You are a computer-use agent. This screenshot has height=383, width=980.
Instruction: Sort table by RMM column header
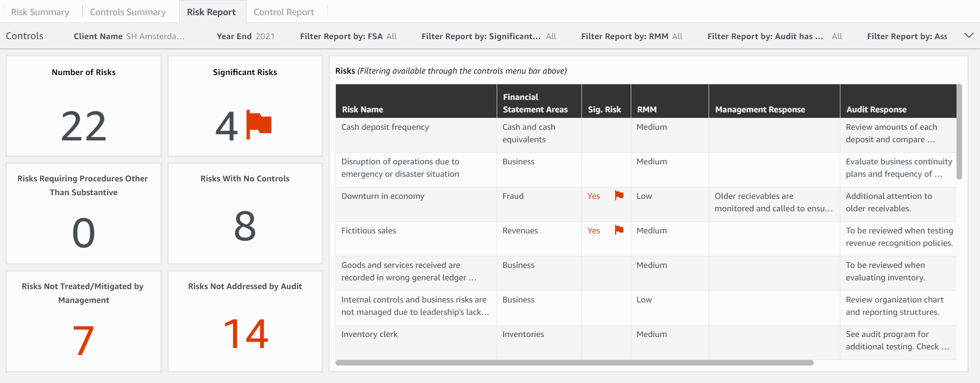tap(647, 110)
